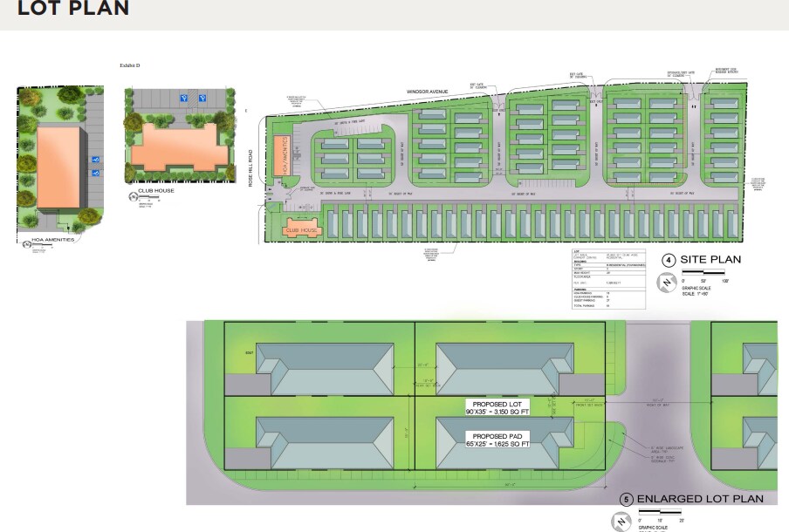The width and height of the screenshot is (789, 532).
Task: Click the SITE PLAN title text
Action: [x=710, y=260]
